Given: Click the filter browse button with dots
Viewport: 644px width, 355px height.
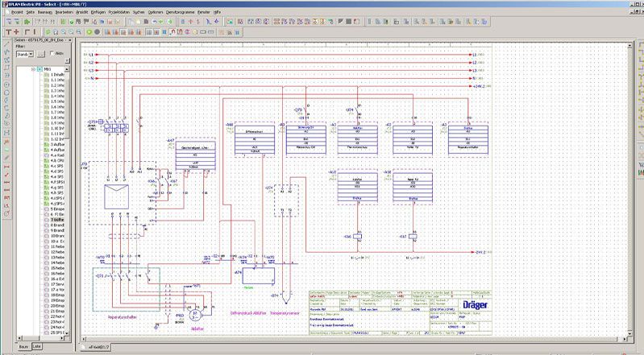Looking at the screenshot, I should pyautogui.click(x=40, y=54).
